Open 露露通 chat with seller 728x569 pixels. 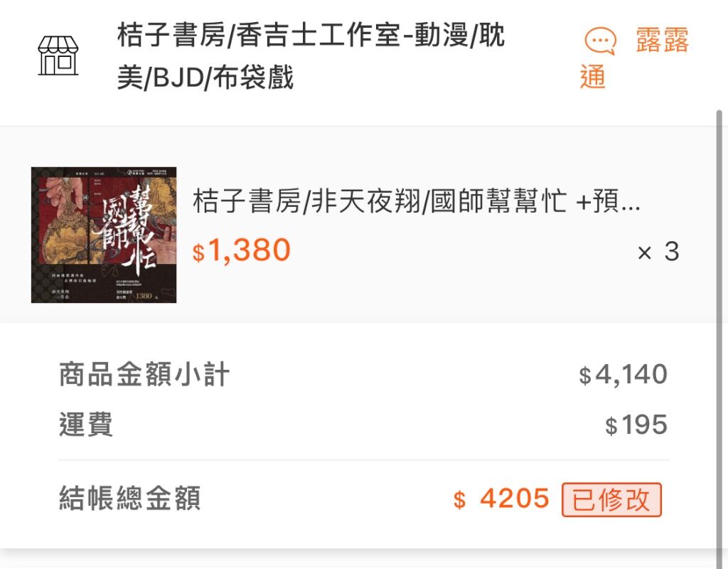[x=635, y=58]
